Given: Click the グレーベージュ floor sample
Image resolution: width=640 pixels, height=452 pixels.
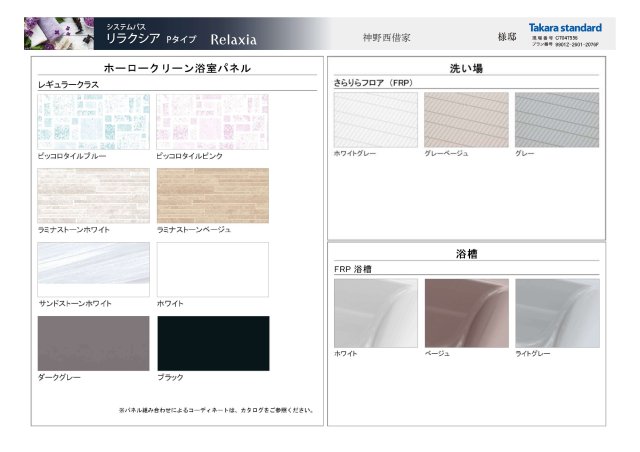Looking at the screenshot, I should pyautogui.click(x=467, y=120).
